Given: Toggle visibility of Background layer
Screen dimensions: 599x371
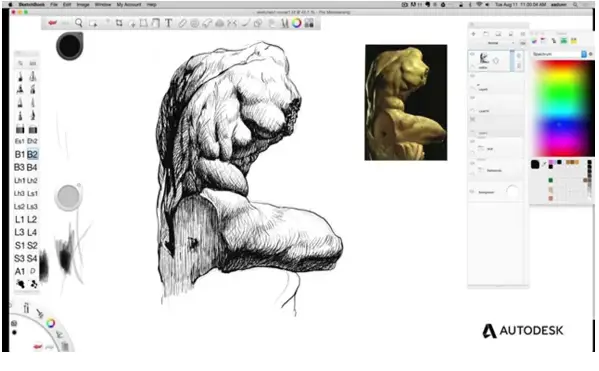Looking at the screenshot, I should pyautogui.click(x=473, y=192).
